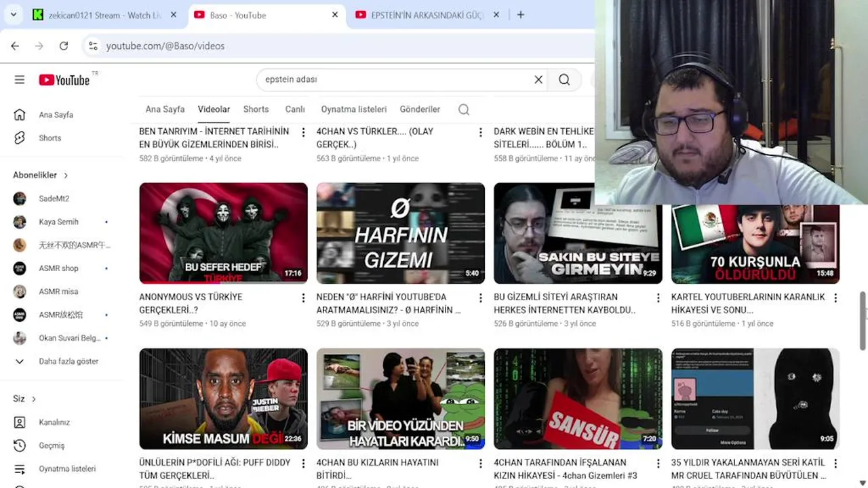
Task: Open options menu for BU GİZEMLİ SİTEYİ video
Action: pyautogui.click(x=658, y=298)
